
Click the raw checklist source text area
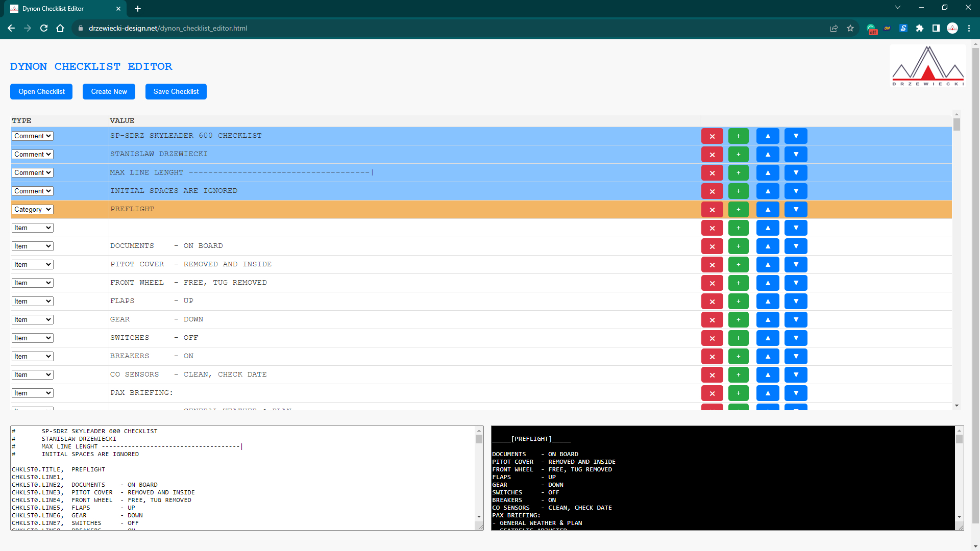click(x=243, y=478)
